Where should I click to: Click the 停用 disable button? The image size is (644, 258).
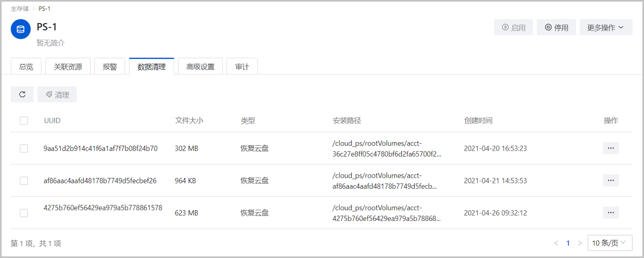coord(556,27)
